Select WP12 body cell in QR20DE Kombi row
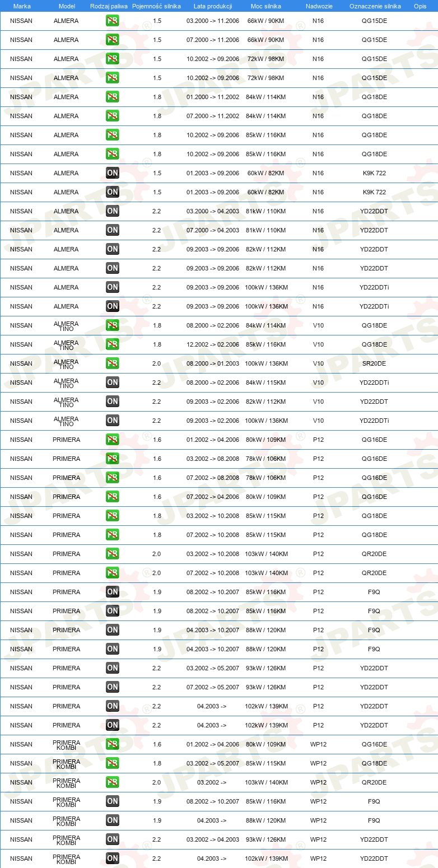Viewport: 438px width, 868px height. tap(319, 782)
